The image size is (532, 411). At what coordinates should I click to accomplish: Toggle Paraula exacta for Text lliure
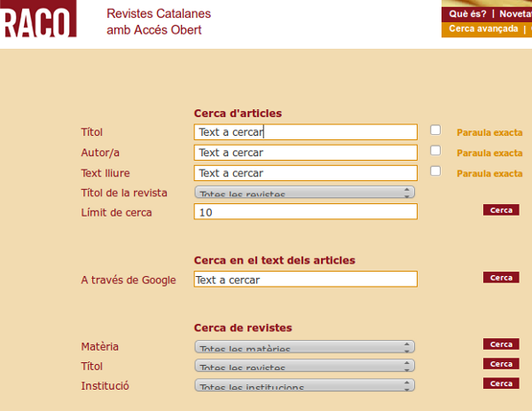coord(435,171)
